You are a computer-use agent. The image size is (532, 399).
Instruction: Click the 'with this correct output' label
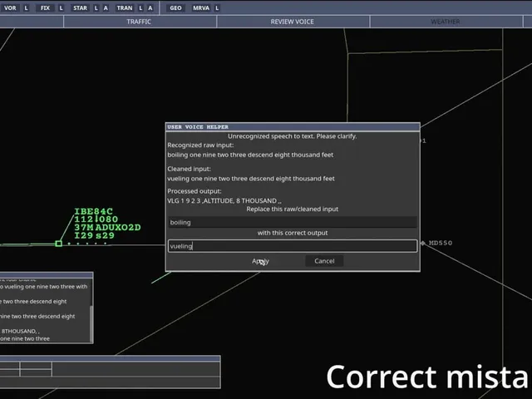[292, 233]
